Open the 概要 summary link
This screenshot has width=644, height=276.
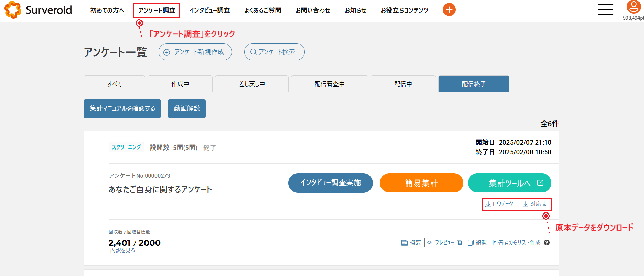[411, 243]
